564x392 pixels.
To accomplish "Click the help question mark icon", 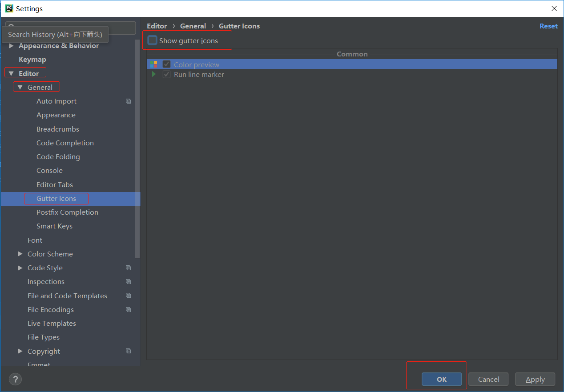I will coord(15,379).
